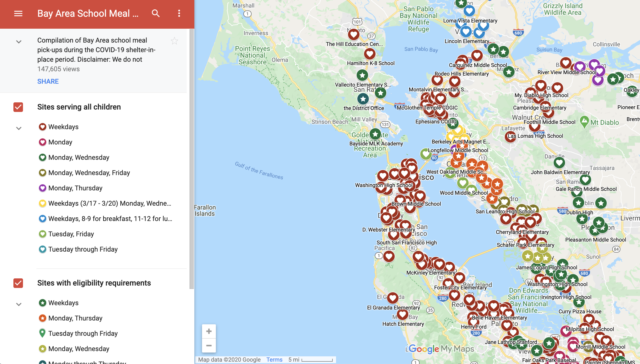Click the hamburger menu icon top-left
This screenshot has height=364, width=640.
click(17, 13)
